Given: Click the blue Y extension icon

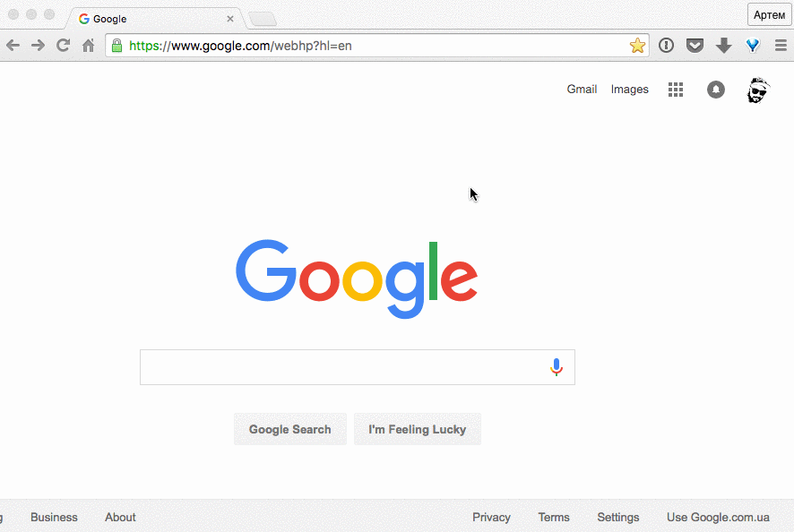Looking at the screenshot, I should [753, 46].
